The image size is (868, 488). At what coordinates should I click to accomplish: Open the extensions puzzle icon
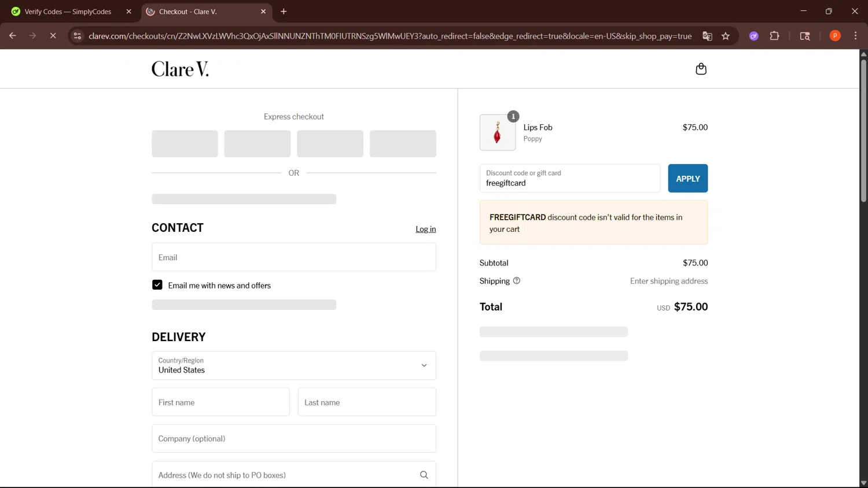coord(774,36)
